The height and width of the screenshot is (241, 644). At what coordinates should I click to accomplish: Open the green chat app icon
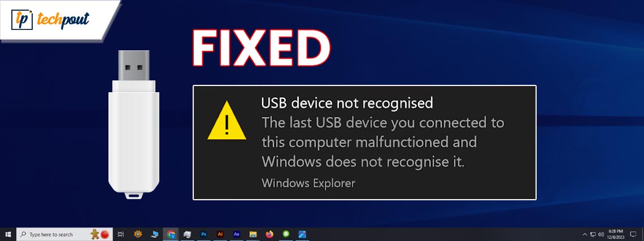286,234
